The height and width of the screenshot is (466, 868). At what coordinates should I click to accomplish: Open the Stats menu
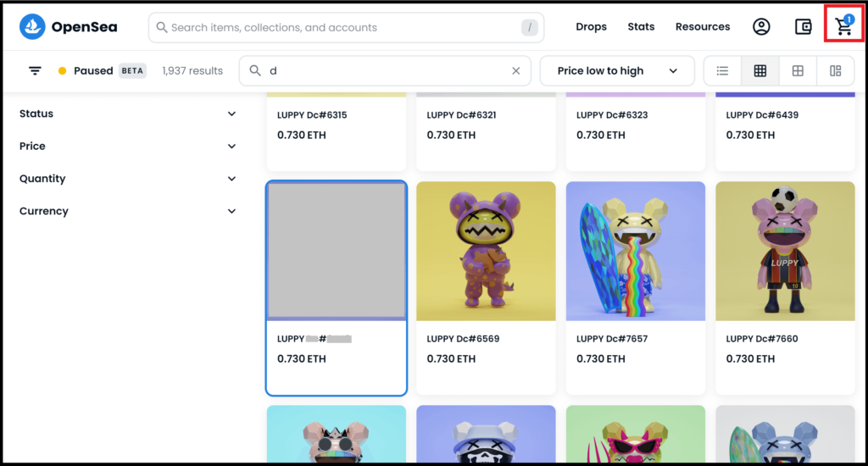(641, 27)
